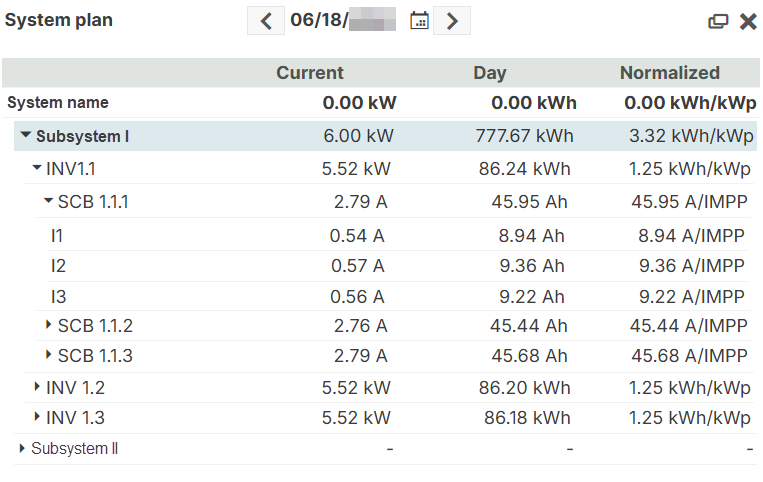Expand the SCB 1.1.3 branch
The height and width of the screenshot is (482, 763).
click(49, 356)
